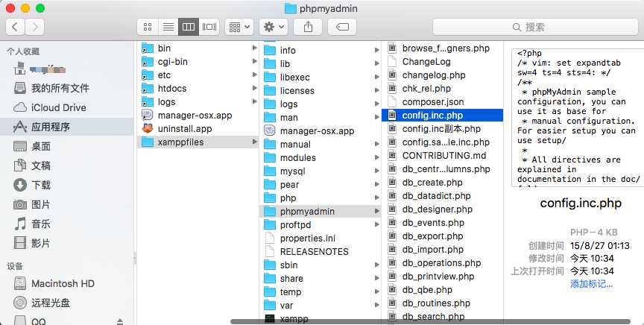Click the 添加标记… link

591,284
